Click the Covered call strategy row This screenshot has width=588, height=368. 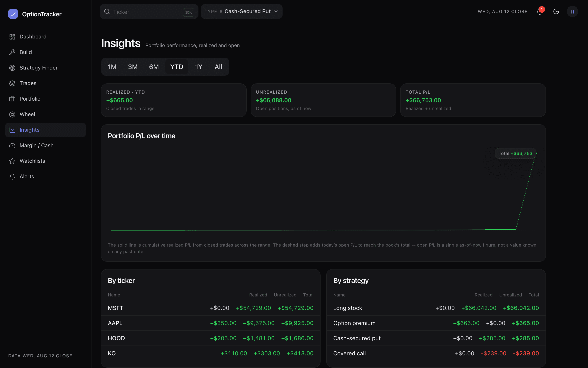point(436,353)
